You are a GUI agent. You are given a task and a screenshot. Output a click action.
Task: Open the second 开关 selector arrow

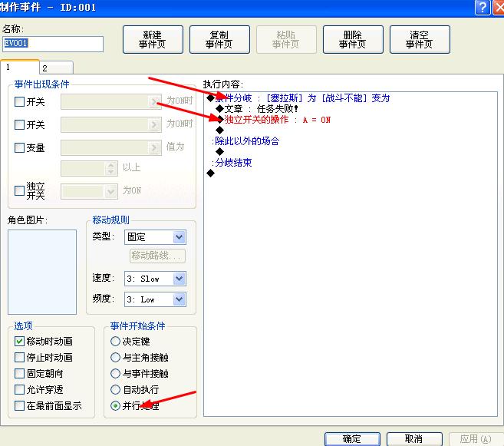tap(154, 125)
